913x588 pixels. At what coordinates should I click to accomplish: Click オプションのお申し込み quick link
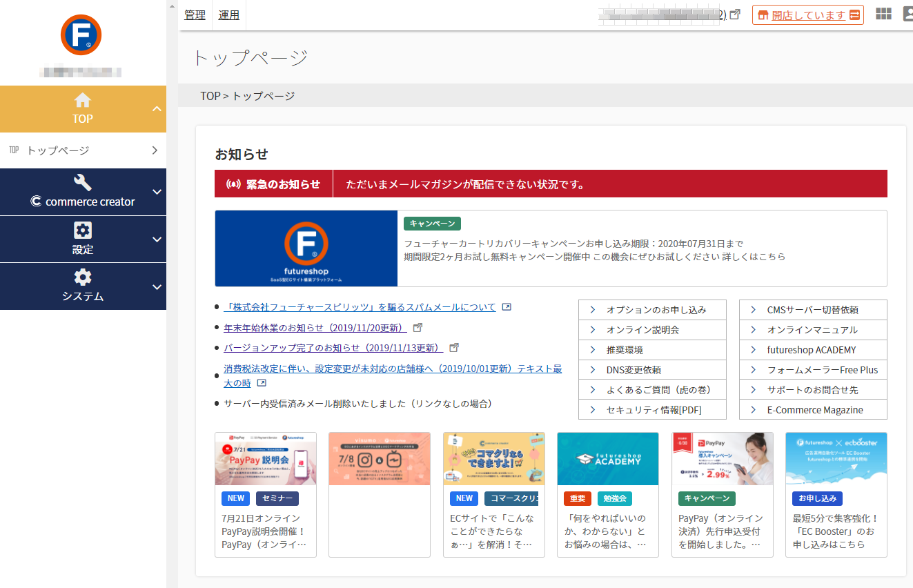tap(652, 310)
